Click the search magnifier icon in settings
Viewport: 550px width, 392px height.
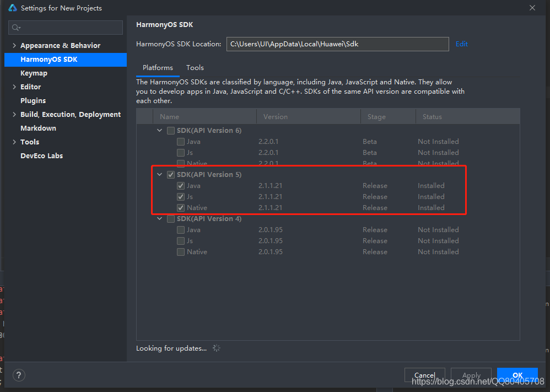16,28
